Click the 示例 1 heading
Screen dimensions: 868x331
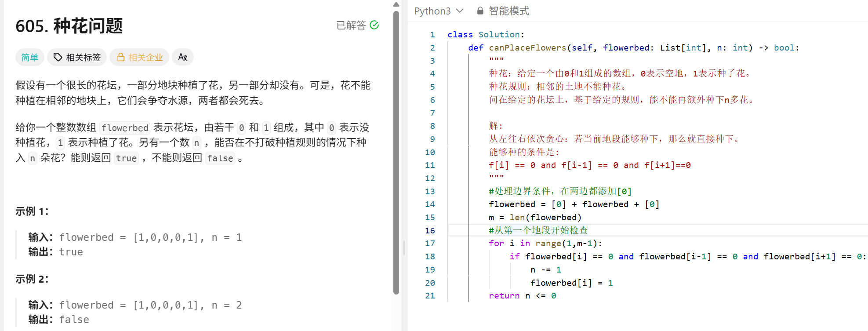pyautogui.click(x=32, y=211)
